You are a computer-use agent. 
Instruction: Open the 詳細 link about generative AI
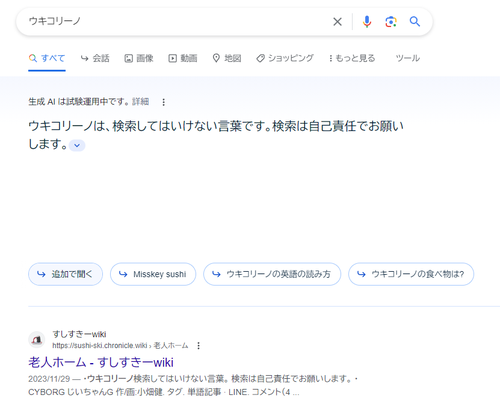pos(140,101)
